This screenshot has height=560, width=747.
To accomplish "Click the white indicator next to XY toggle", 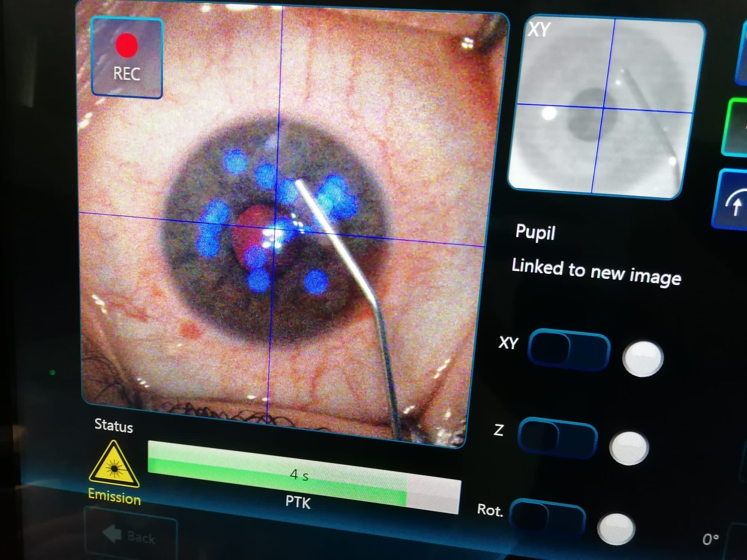I will pos(642,358).
